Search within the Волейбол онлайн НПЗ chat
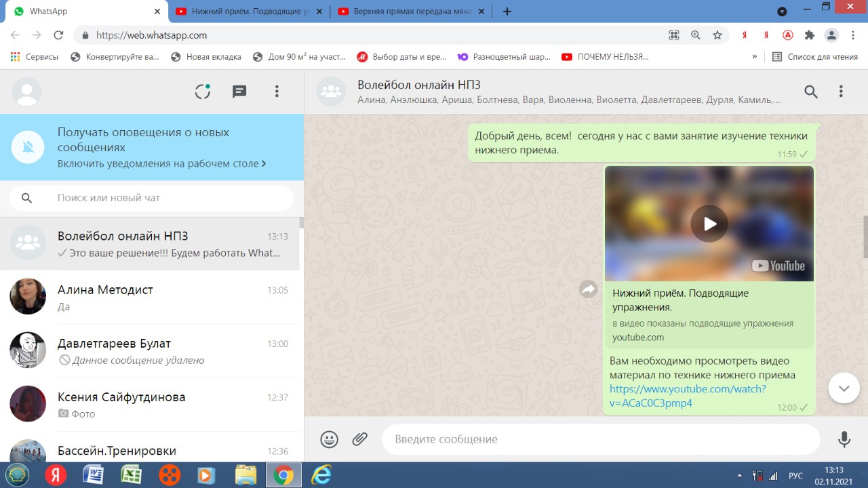The width and height of the screenshot is (868, 488). 811,91
